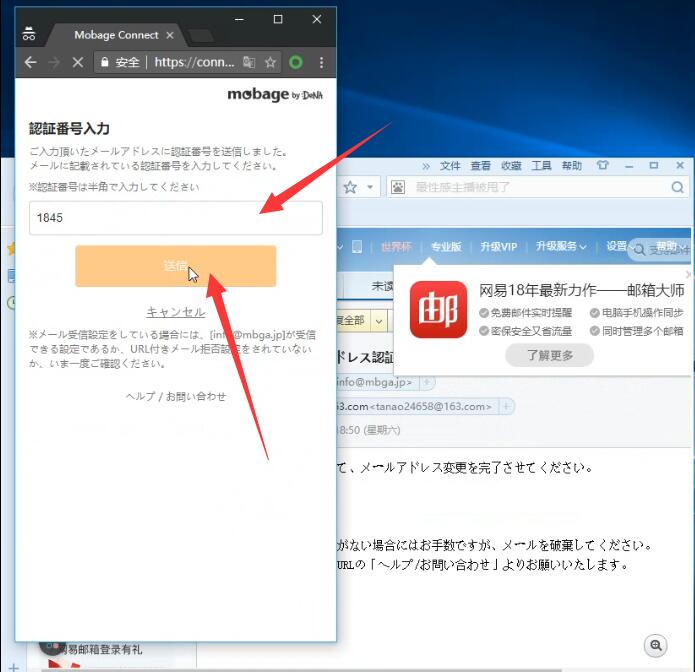Bookmark page with the Chrome star icon
Viewport: 695px width, 672px height.
[x=270, y=63]
